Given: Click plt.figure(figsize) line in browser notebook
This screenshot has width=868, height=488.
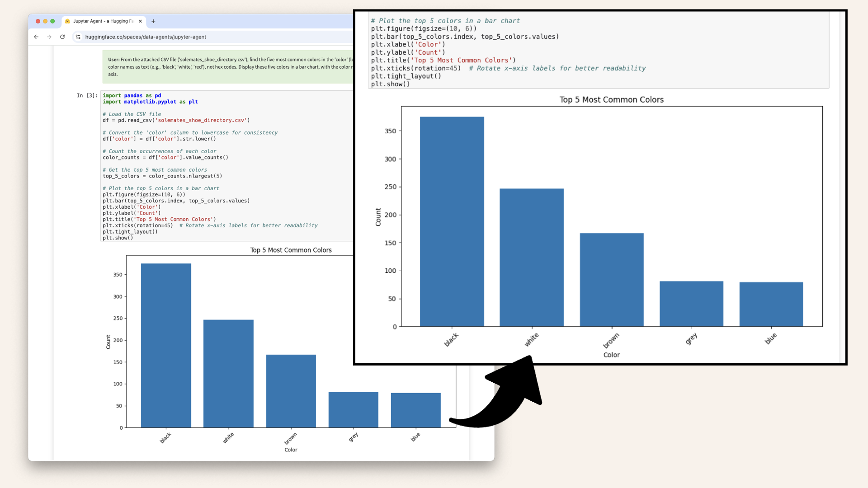Looking at the screenshot, I should [x=144, y=194].
